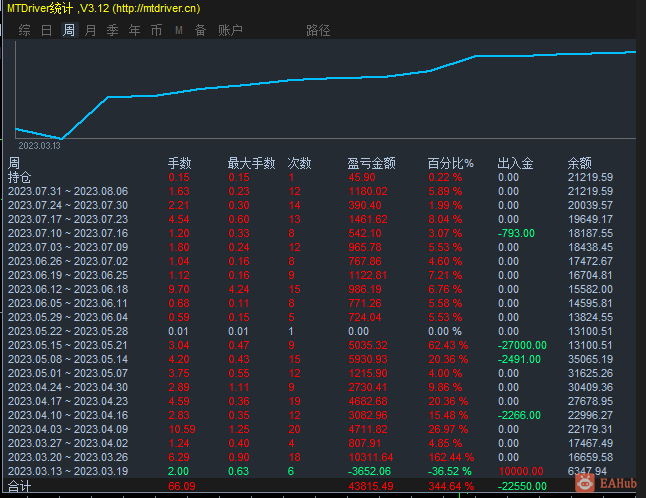The width and height of the screenshot is (646, 498).
Task: Open the M tab
Action: [178, 30]
